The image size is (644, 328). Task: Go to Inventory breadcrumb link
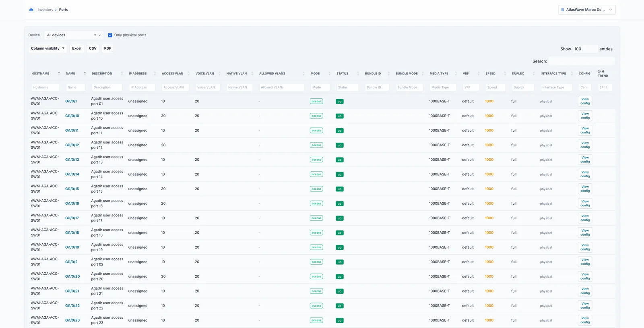click(x=45, y=10)
